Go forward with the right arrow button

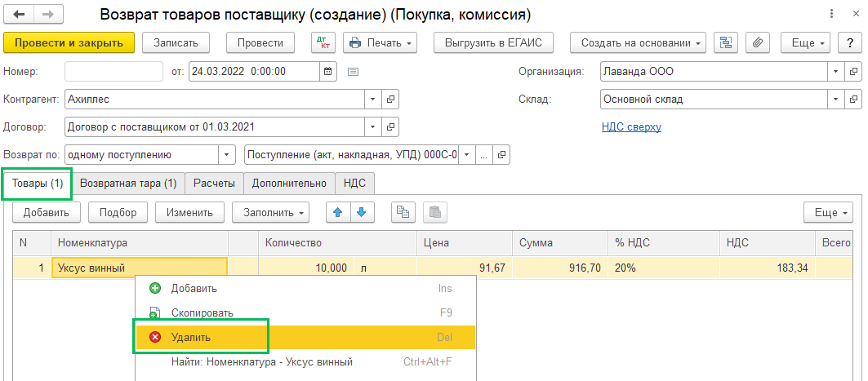click(47, 15)
